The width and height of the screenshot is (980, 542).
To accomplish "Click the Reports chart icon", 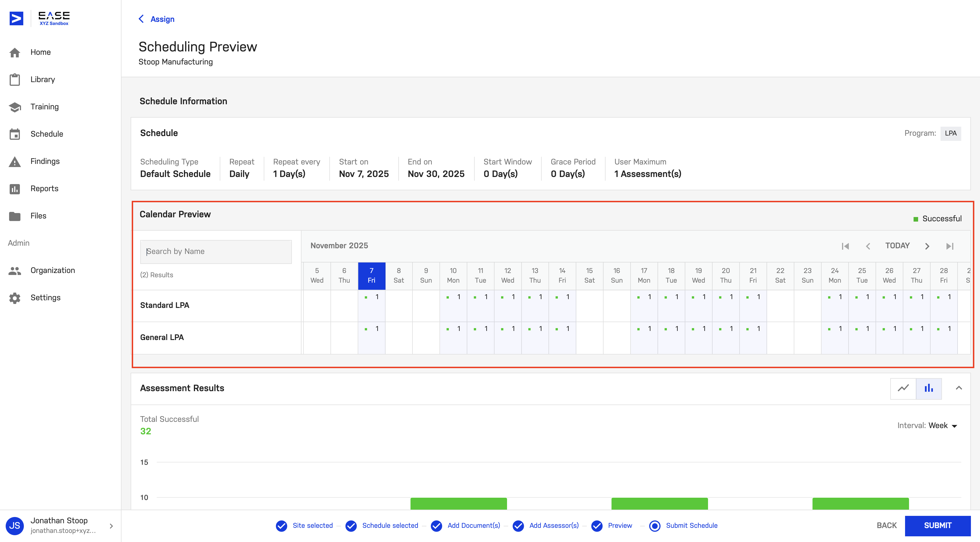I will coord(15,189).
